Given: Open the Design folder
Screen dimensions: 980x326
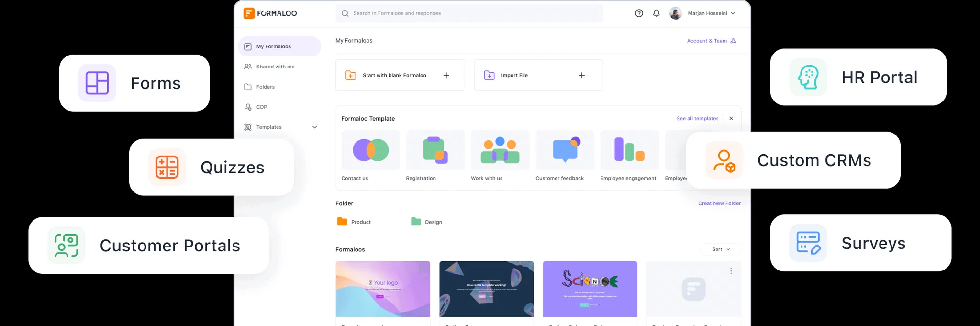Looking at the screenshot, I should tap(427, 222).
